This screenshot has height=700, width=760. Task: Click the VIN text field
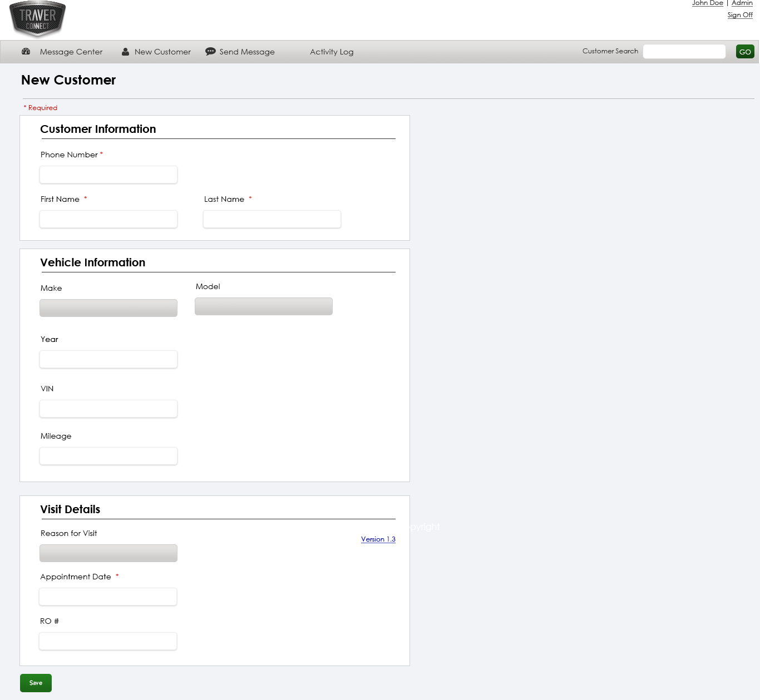108,409
